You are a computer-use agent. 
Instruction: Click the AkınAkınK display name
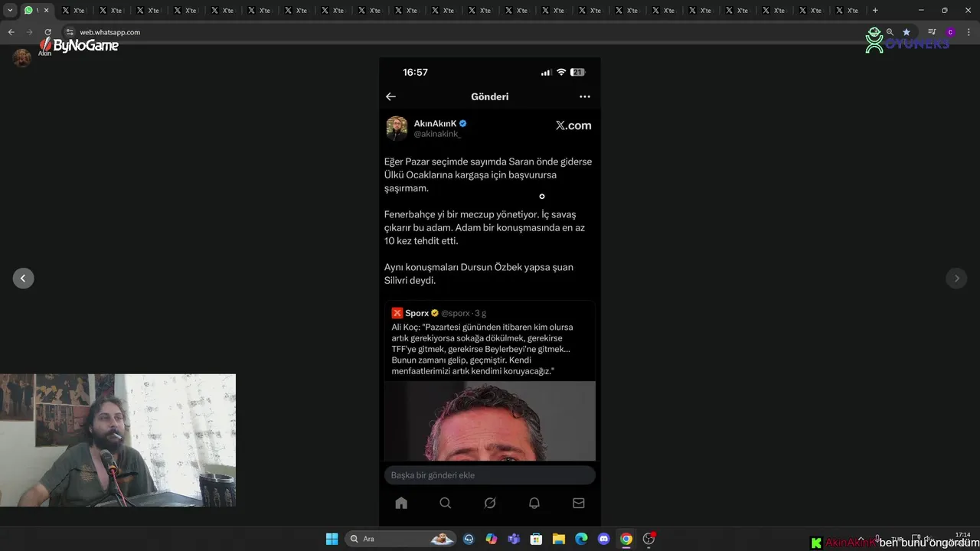point(435,123)
